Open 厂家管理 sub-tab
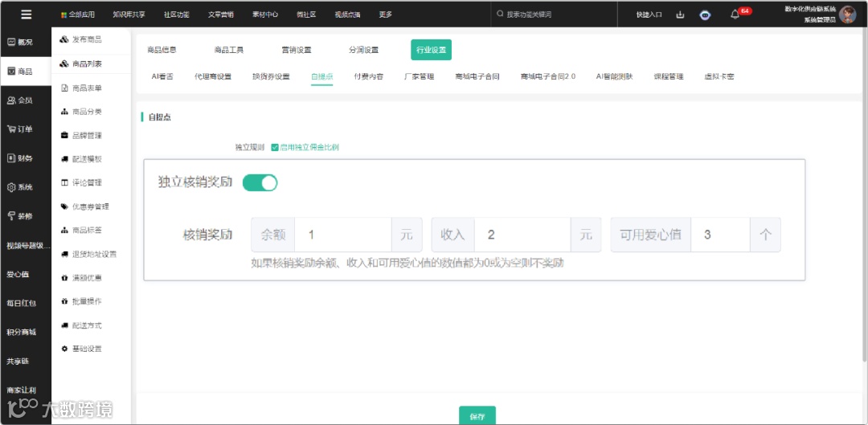 pos(419,77)
